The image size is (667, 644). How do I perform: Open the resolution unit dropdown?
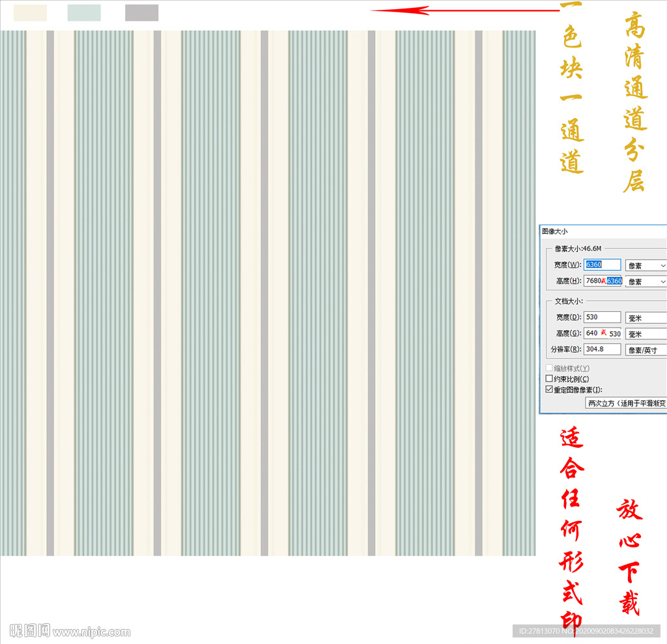(x=646, y=350)
